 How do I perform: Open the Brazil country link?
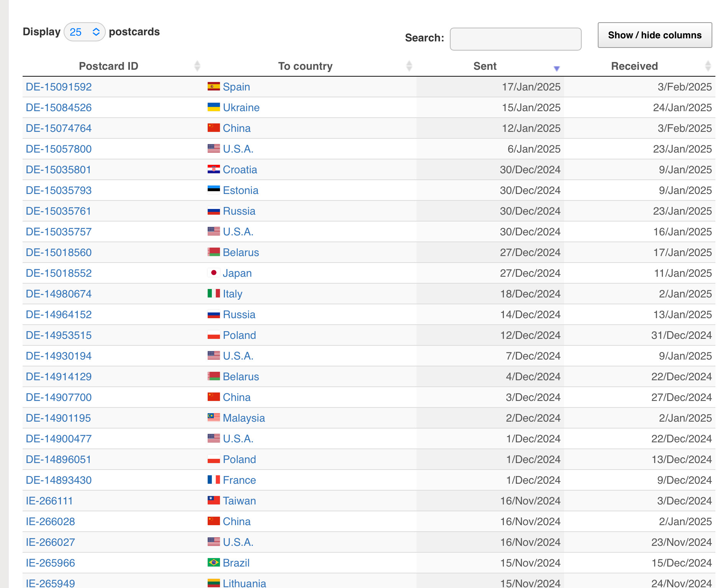point(236,563)
